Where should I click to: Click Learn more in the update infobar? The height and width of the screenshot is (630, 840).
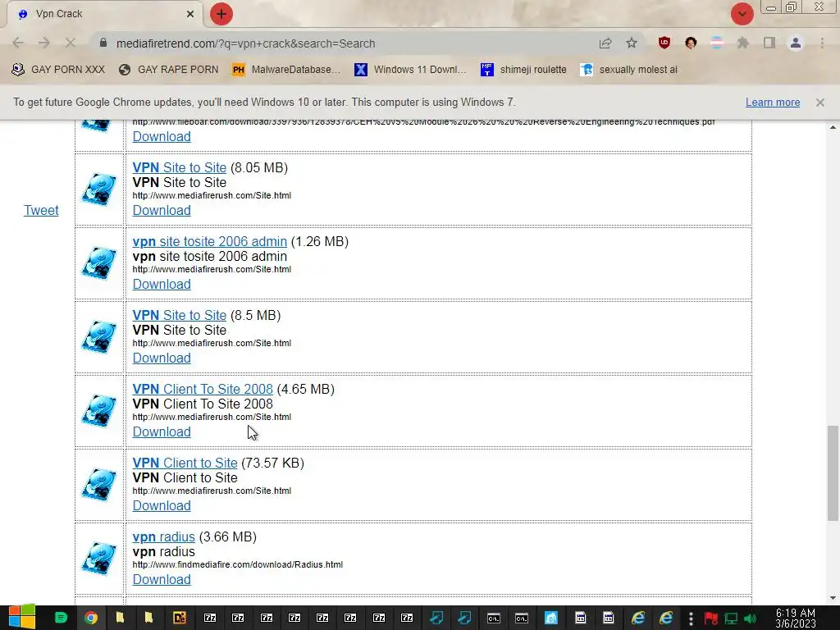click(x=773, y=102)
